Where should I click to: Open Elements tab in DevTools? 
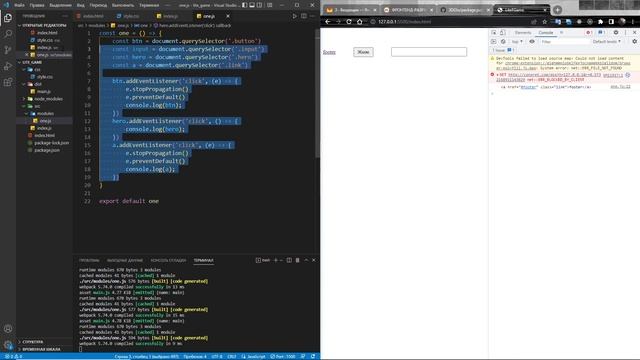523,33
